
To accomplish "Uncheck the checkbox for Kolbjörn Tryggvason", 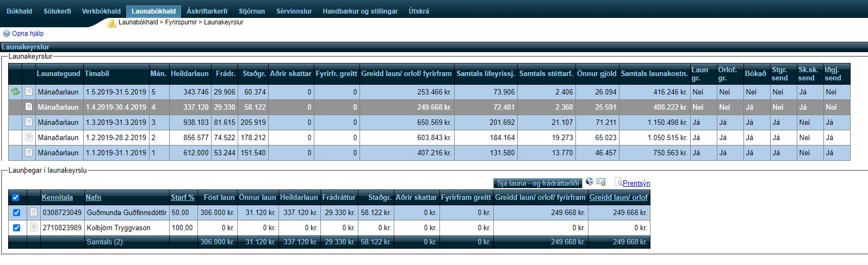I will [16, 228].
